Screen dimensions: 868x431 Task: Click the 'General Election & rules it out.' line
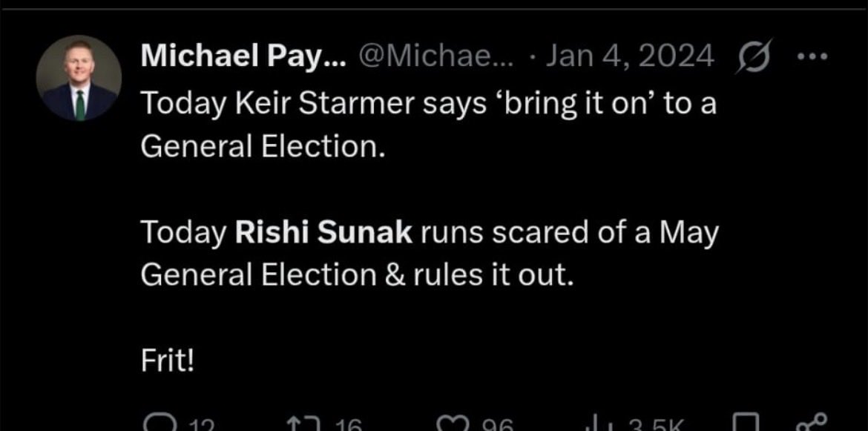[355, 275]
